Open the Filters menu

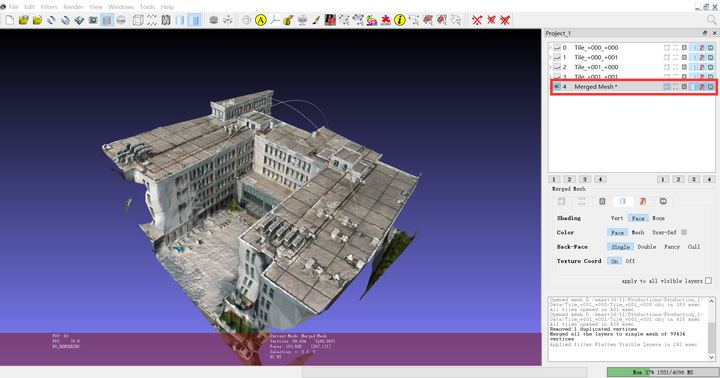49,7
